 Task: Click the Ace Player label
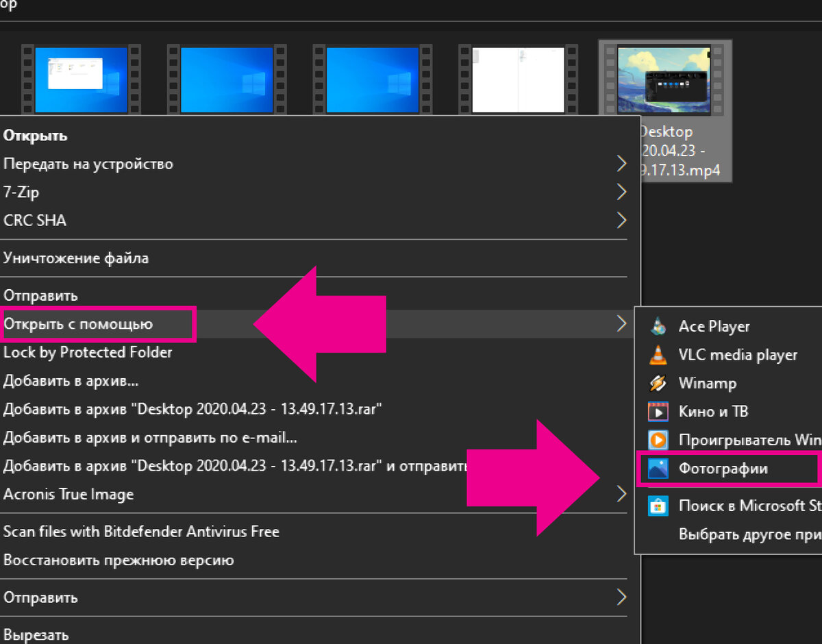click(714, 327)
